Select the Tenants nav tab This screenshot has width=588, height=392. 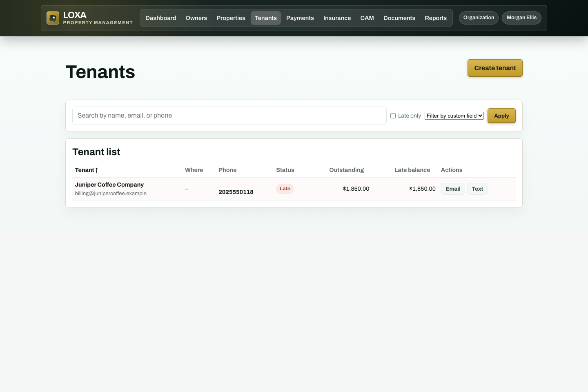[266, 18]
